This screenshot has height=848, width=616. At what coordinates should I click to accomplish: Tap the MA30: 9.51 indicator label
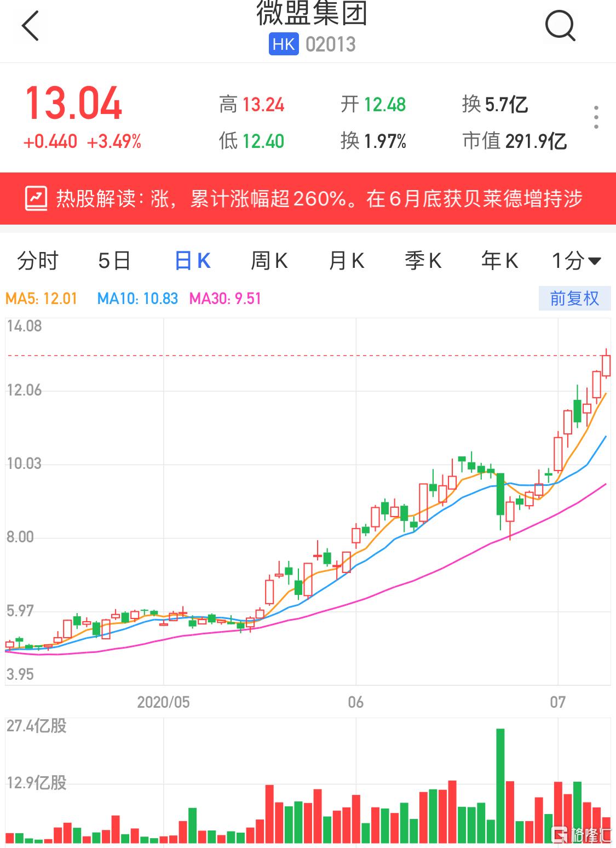[x=225, y=299]
